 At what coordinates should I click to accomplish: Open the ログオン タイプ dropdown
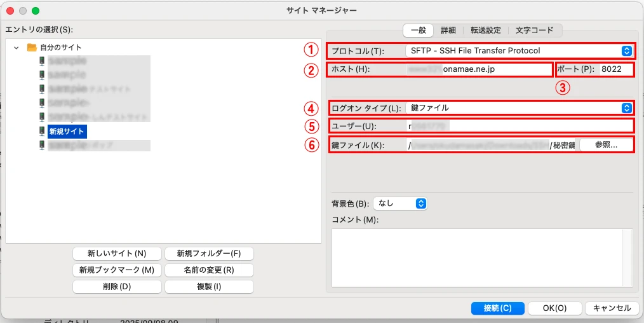coord(518,108)
